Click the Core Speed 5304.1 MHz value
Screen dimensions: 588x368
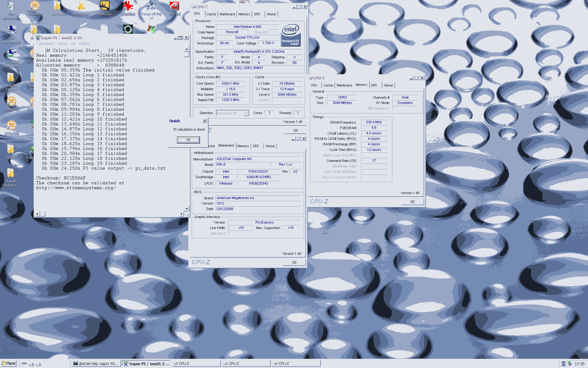230,83
